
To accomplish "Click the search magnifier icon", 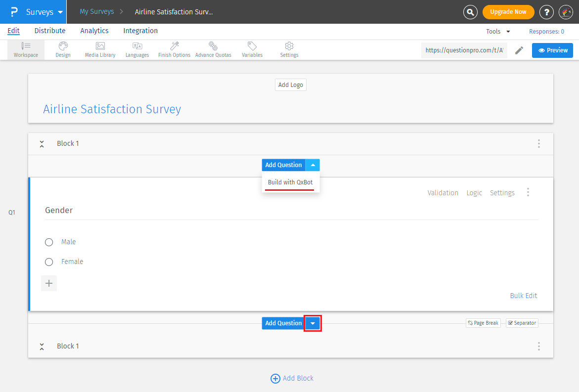I will pyautogui.click(x=470, y=12).
